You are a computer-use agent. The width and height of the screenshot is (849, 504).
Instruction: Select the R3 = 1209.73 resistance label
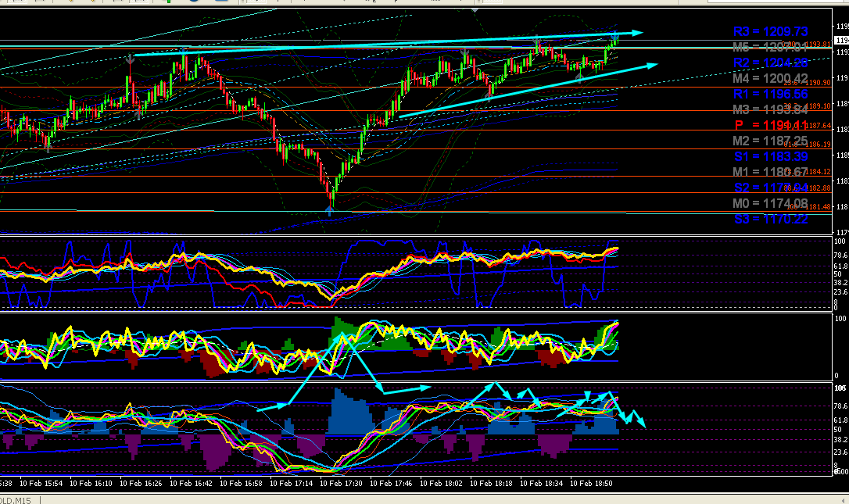pos(771,31)
